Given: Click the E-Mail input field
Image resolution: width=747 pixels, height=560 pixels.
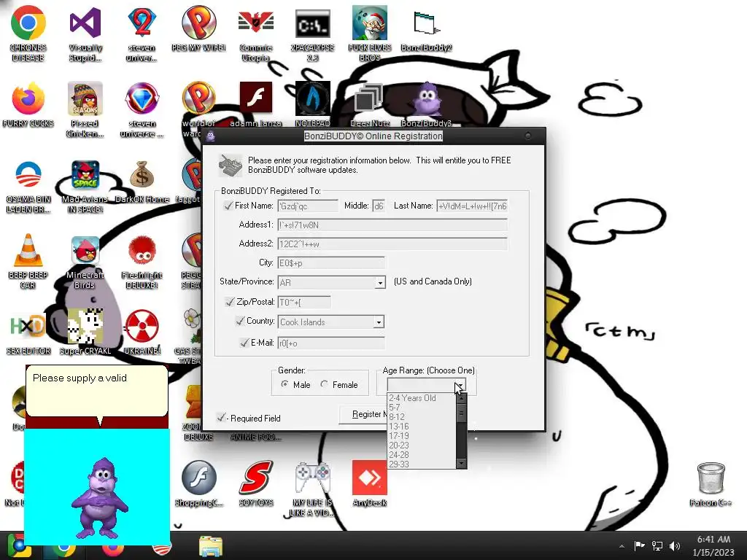Looking at the screenshot, I should [x=331, y=343].
